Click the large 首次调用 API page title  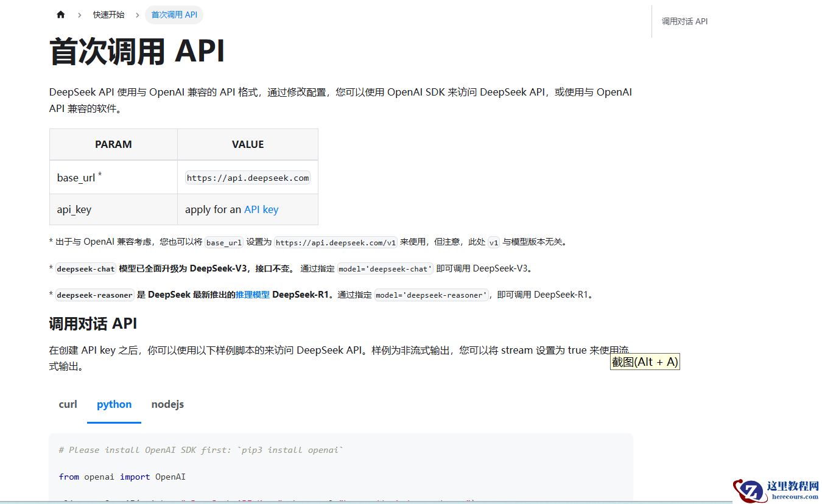137,51
